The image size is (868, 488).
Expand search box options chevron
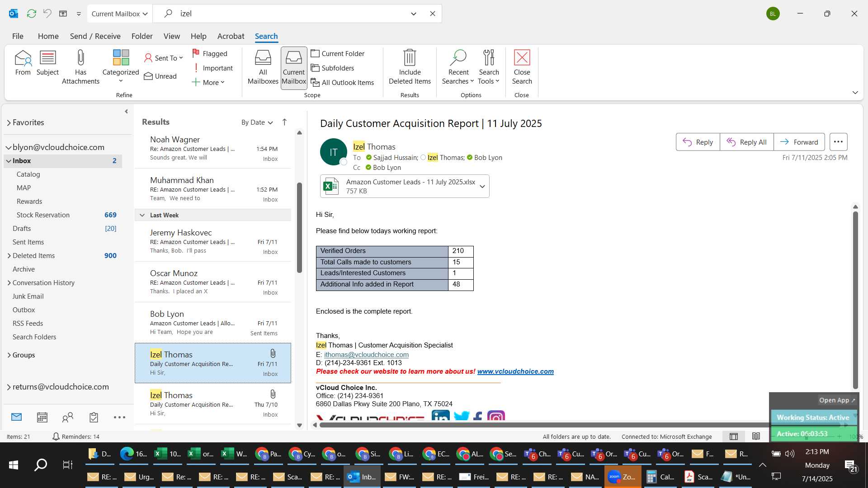tap(414, 14)
